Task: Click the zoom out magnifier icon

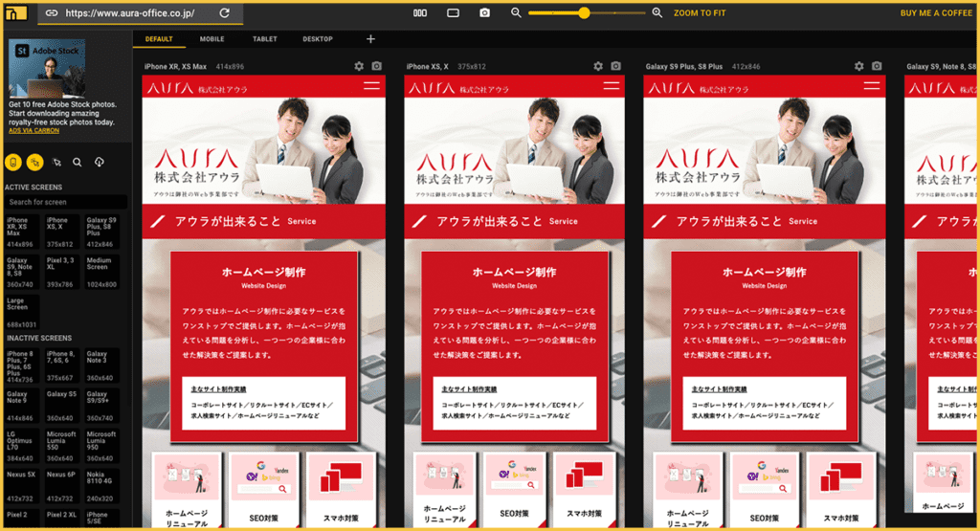Action: point(517,13)
